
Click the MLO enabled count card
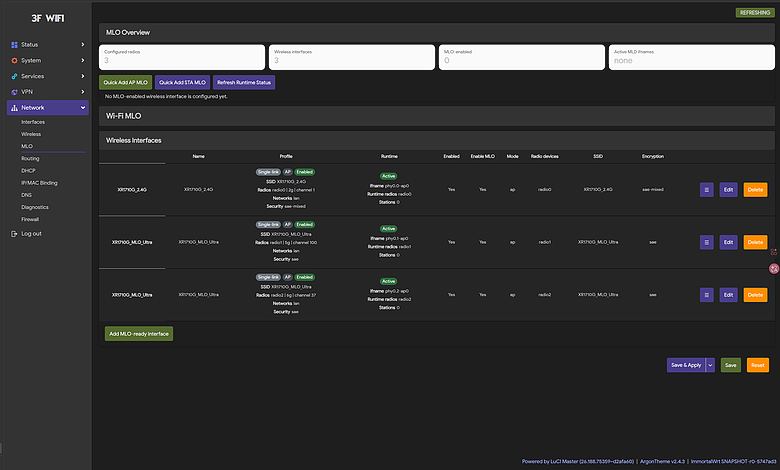tap(522, 57)
